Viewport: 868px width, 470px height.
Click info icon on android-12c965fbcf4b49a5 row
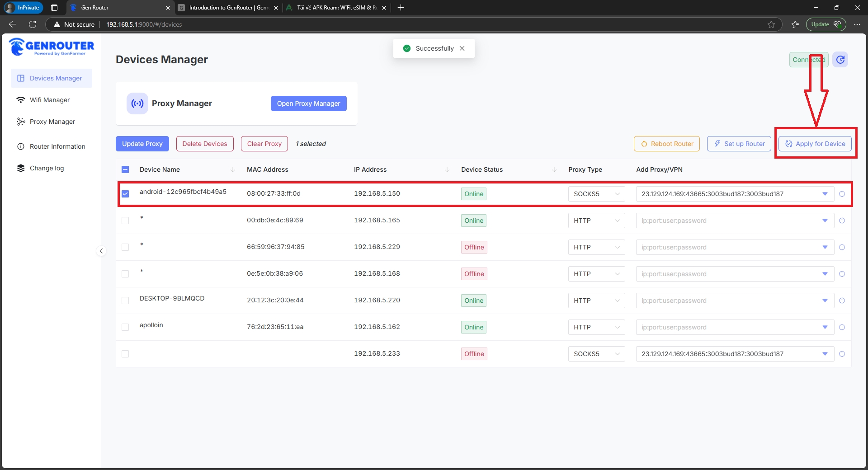842,194
